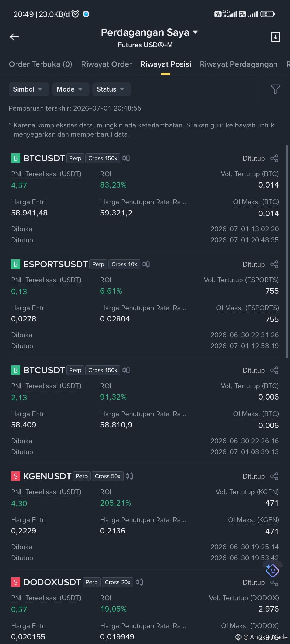Viewport: 290px width, 644px height.
Task: Share the ESPORTSUSDT position
Action: [274, 264]
